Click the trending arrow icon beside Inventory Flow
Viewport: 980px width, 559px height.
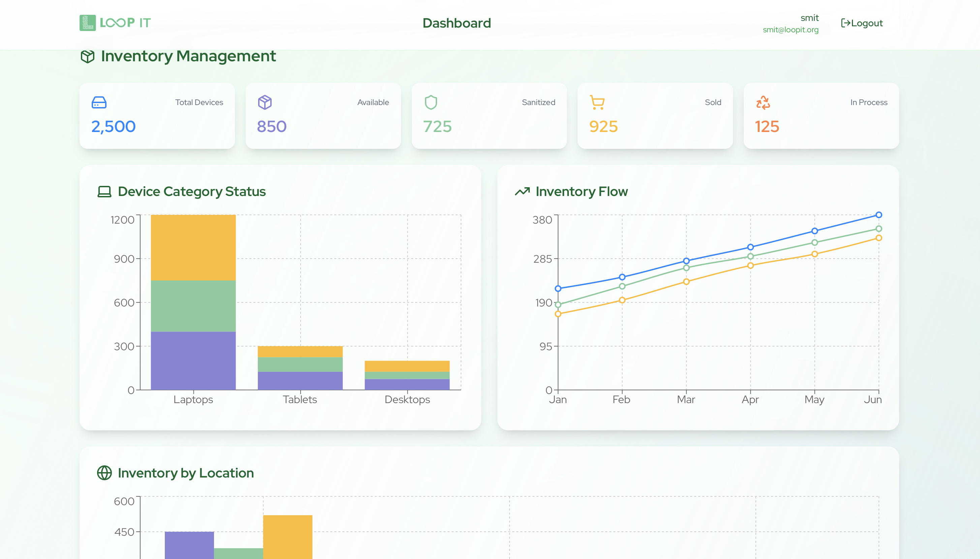tap(522, 192)
